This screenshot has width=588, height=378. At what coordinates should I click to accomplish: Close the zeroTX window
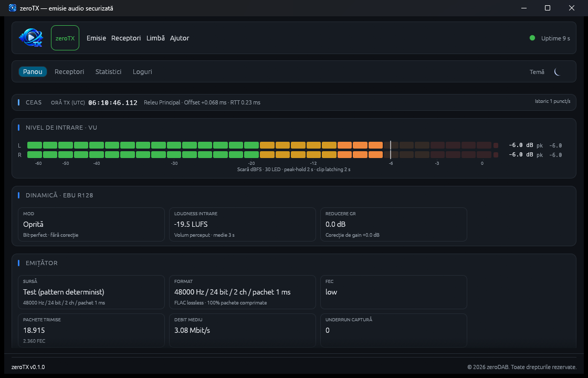coord(572,8)
